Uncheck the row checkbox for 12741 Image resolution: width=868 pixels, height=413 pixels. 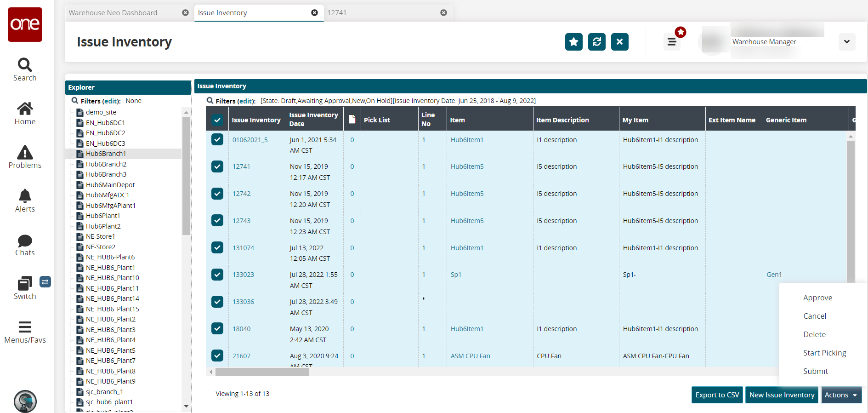coord(217,166)
